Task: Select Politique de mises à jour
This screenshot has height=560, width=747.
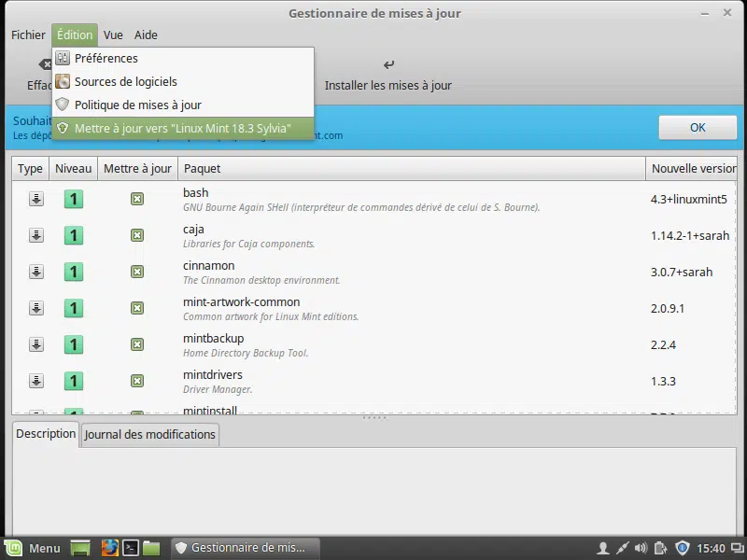Action: (x=183, y=105)
